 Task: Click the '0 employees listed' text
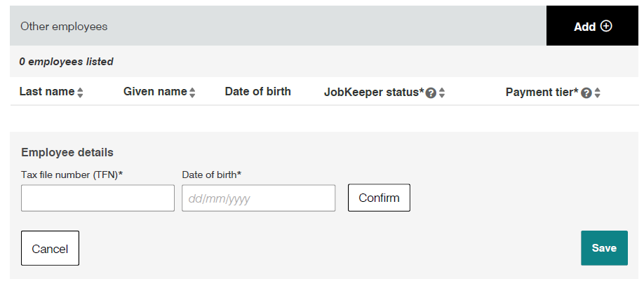[66, 62]
